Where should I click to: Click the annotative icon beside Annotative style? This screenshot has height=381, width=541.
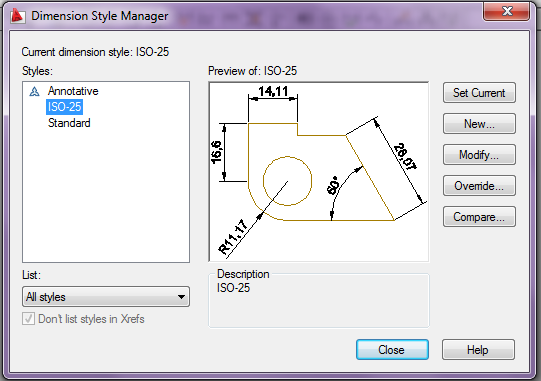[x=34, y=91]
